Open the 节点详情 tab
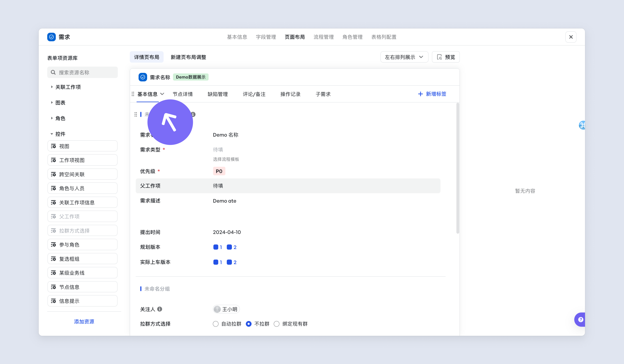The image size is (624, 364). 183,94
